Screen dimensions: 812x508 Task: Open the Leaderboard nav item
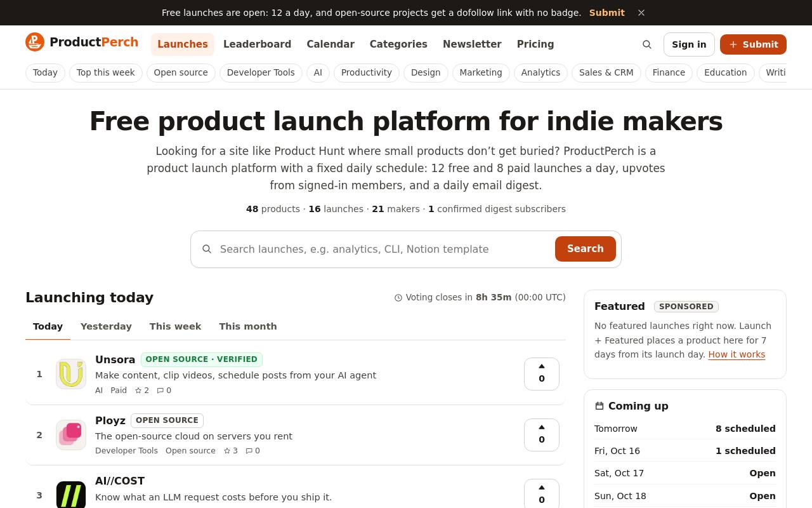pos(257,44)
